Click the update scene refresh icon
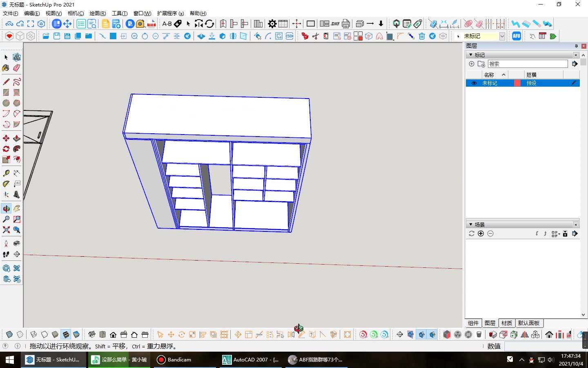The image size is (588, 368). 472,233
